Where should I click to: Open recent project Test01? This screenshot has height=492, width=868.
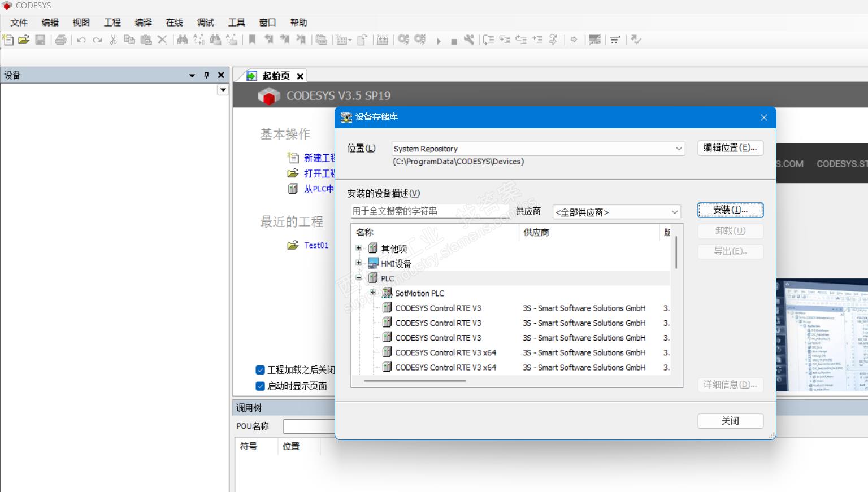coord(316,245)
